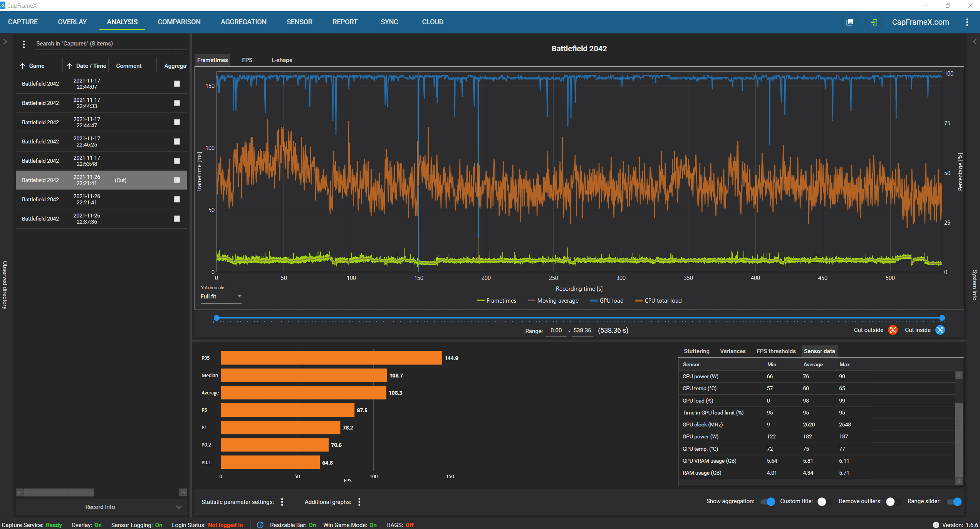Image resolution: width=980 pixels, height=529 pixels.
Task: Toggle the Show aggregation switch
Action: tap(768, 502)
